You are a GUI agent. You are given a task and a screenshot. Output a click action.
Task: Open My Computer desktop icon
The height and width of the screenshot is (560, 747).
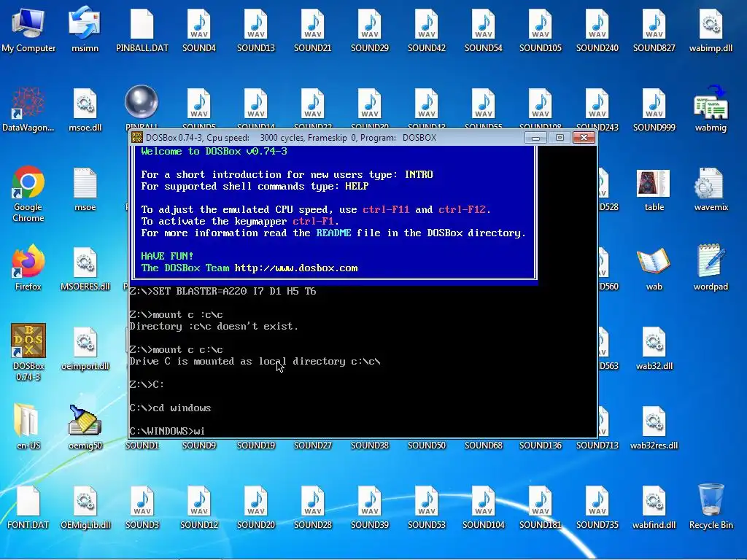(28, 25)
